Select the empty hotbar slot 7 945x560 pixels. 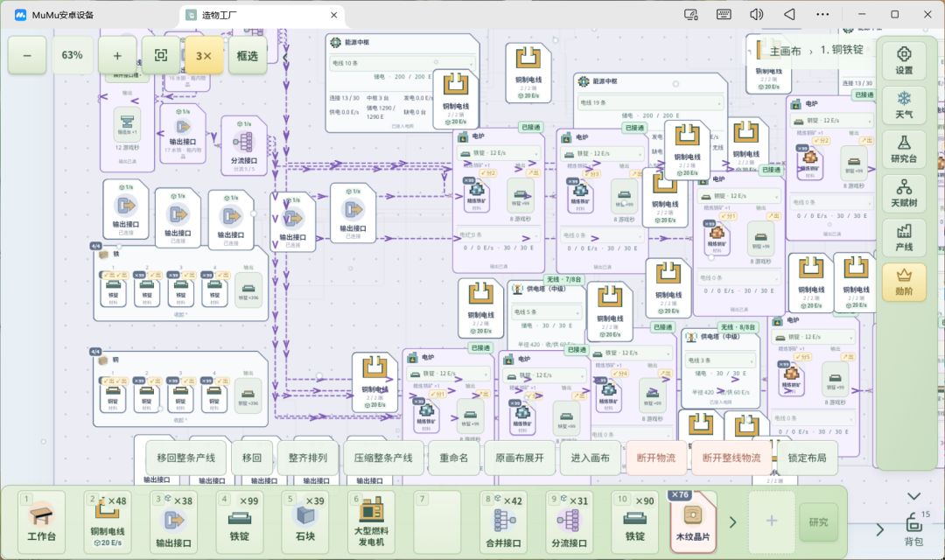[437, 522]
